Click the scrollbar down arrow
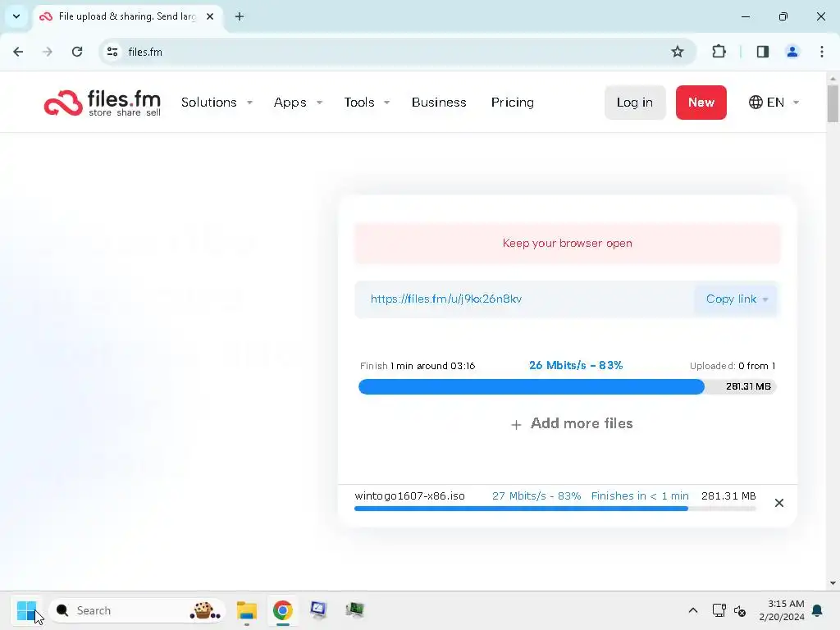 (833, 583)
